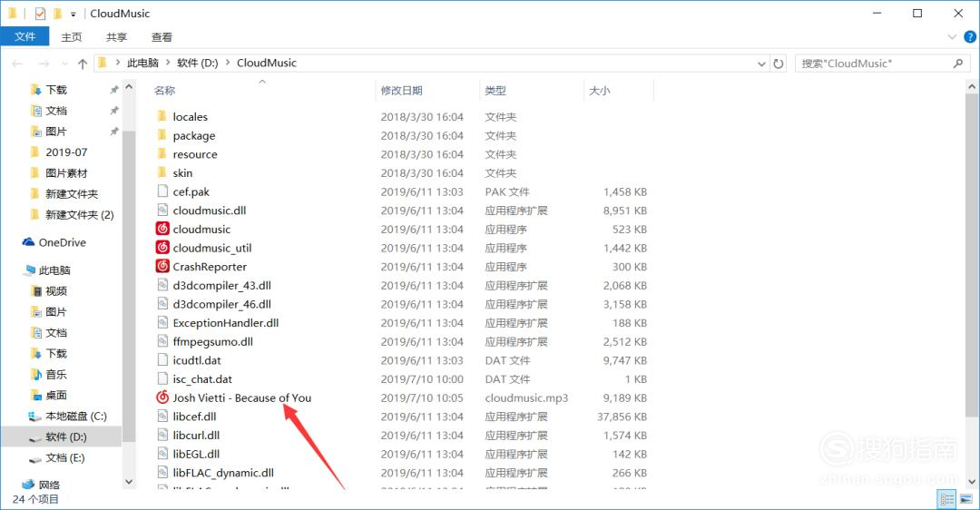Switch to the 查看 ribbon tab

162,37
